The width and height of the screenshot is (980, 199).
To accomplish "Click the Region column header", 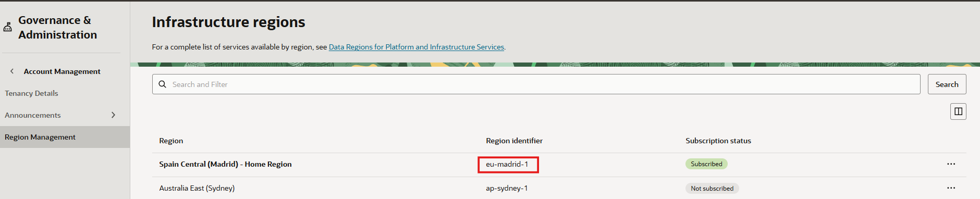I will tap(171, 141).
